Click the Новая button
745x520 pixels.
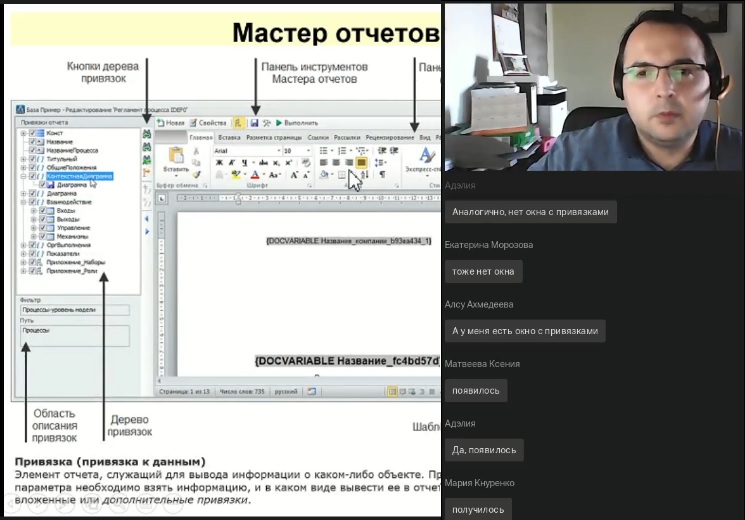[171, 123]
